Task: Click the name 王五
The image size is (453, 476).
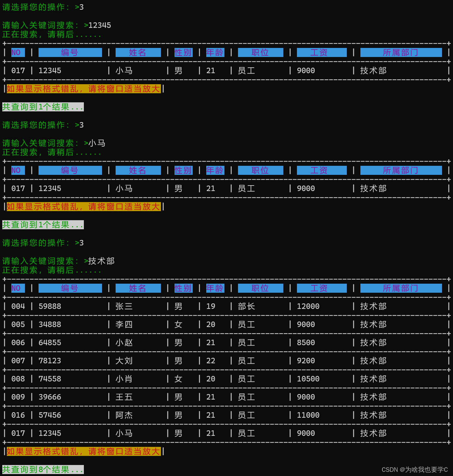Action: coord(124,397)
